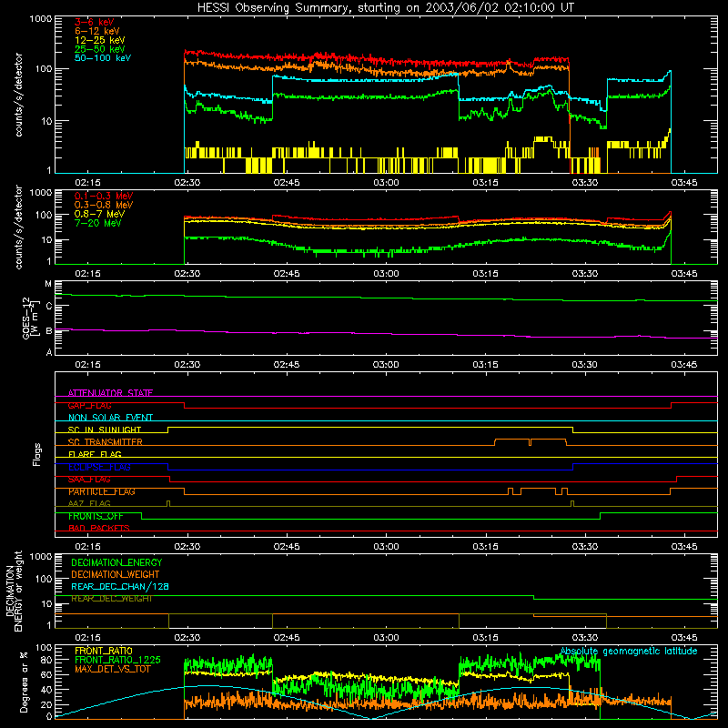Click the 1000 tick on keV panel axis

point(40,19)
